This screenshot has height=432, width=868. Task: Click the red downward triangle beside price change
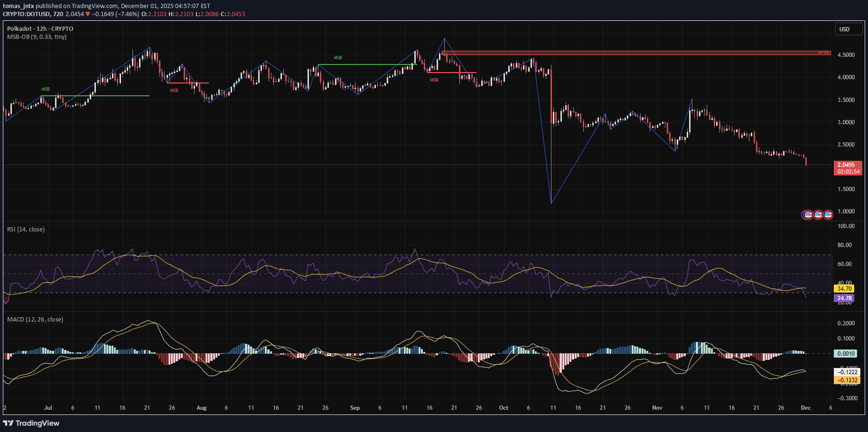click(88, 14)
